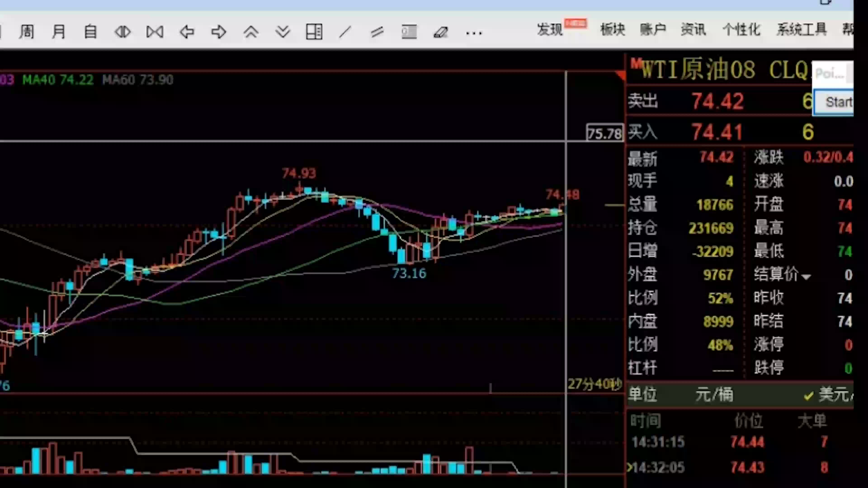Click the 73.16 low price annotation
Image resolution: width=868 pixels, height=488 pixels.
coord(409,273)
